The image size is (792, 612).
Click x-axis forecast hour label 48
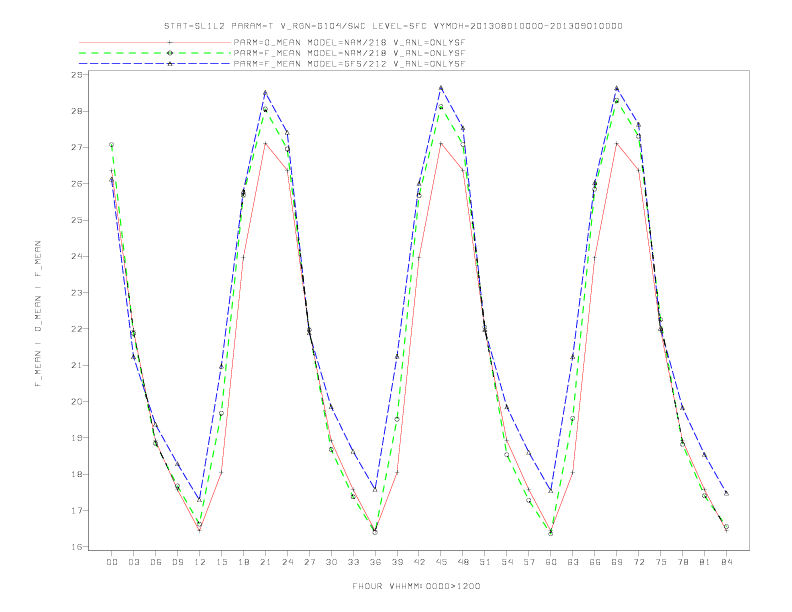[463, 562]
